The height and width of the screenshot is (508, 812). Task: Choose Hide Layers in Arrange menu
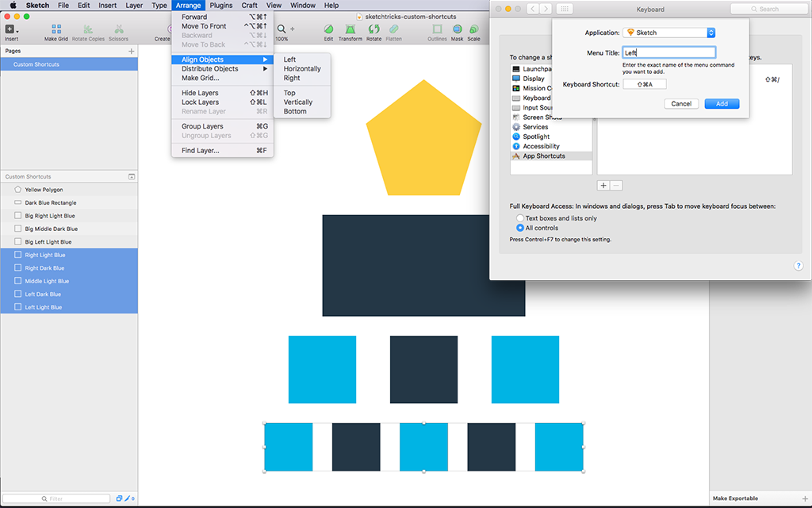[x=223, y=93]
